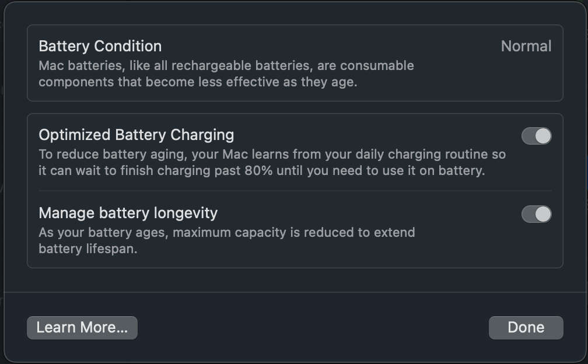Screen dimensions: 588x364
Task: Click the Manage battery longevity title text
Action: pyautogui.click(x=128, y=213)
